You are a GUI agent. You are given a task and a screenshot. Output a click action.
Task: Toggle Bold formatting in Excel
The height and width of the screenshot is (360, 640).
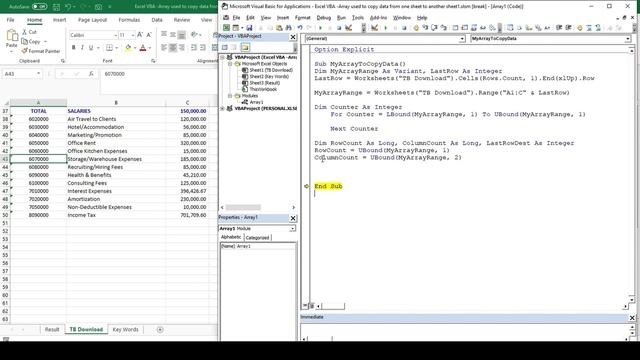[73, 48]
